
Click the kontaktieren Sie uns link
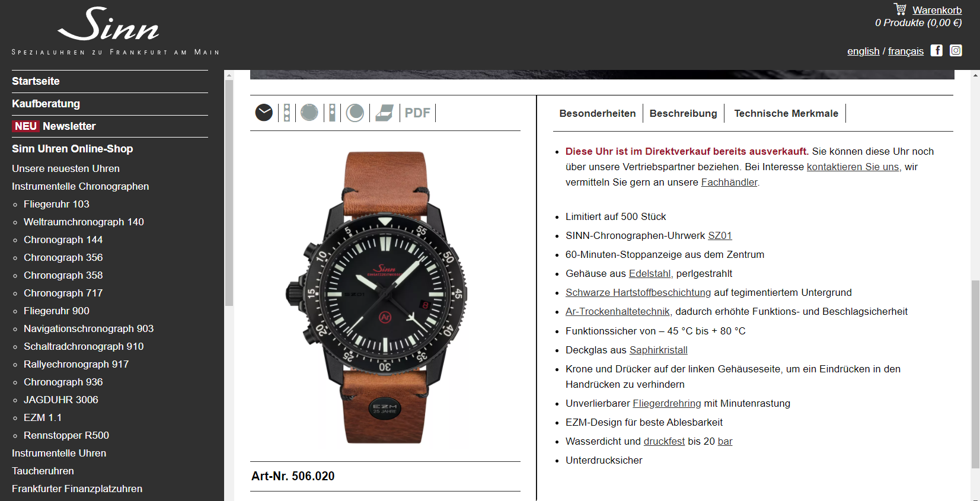tap(853, 167)
